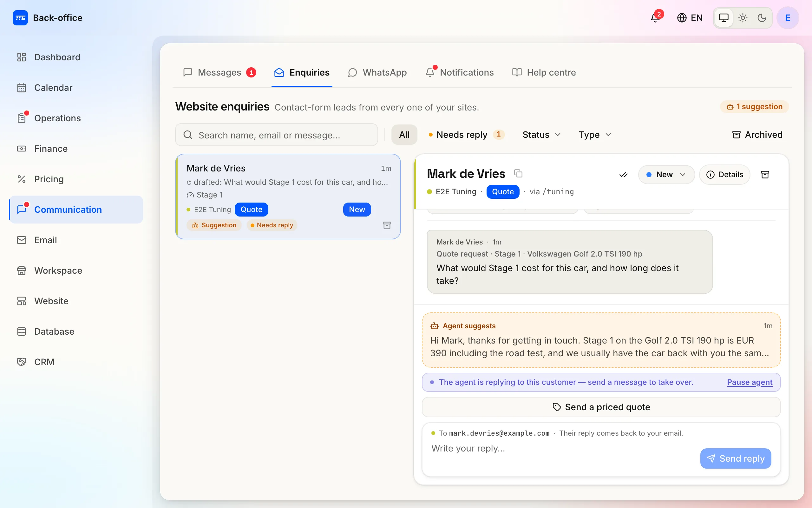Click the Website enquiries heading

tap(222, 107)
